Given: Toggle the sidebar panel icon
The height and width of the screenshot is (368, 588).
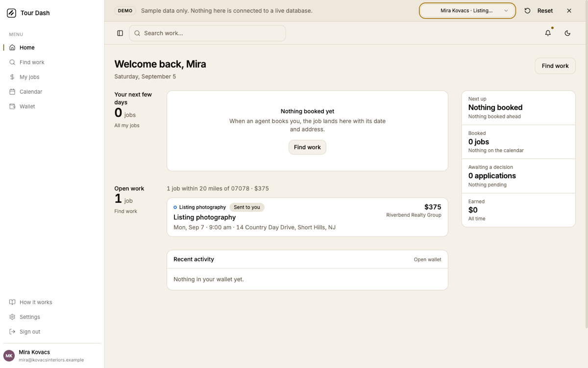Looking at the screenshot, I should coord(120,33).
